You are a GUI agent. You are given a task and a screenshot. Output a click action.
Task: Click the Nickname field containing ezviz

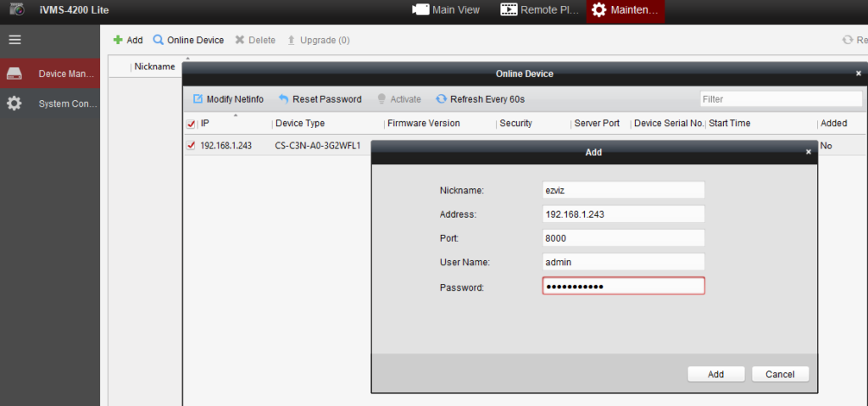pyautogui.click(x=623, y=190)
